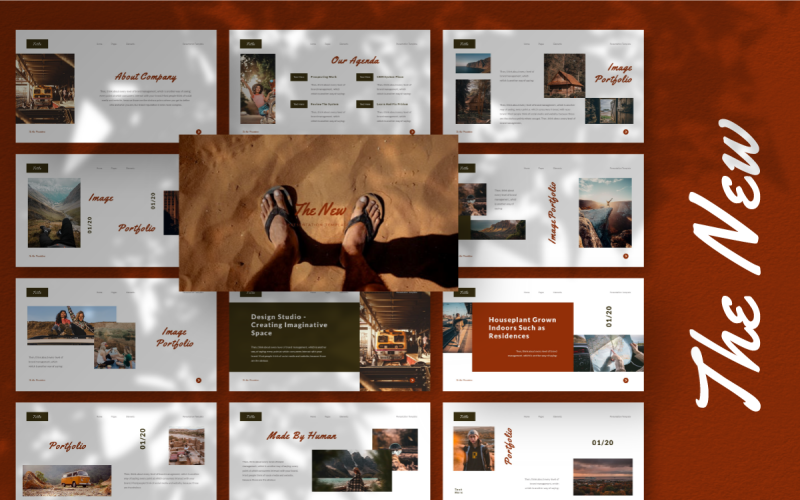Click The New text on sand cover slide
The image size is (800, 500).
coord(320,210)
